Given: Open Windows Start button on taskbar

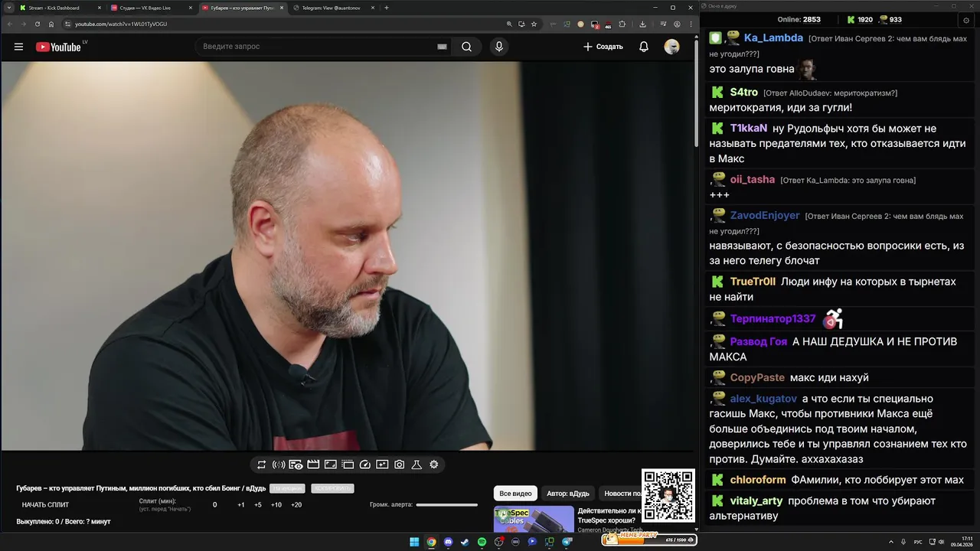Looking at the screenshot, I should (414, 542).
